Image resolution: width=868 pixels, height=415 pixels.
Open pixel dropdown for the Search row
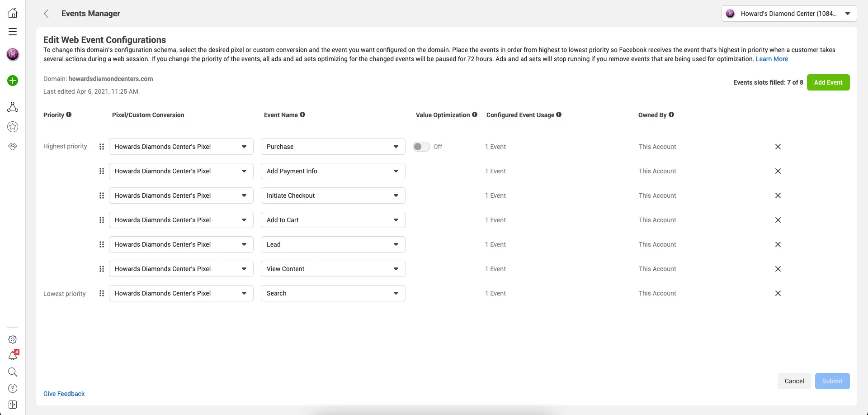pos(181,293)
